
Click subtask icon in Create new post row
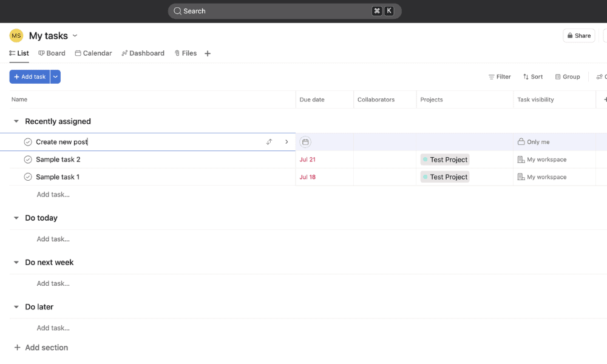(x=269, y=142)
